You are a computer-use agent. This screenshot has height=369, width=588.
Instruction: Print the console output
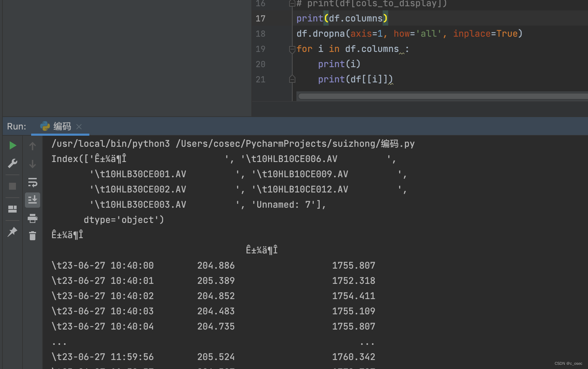coord(32,218)
